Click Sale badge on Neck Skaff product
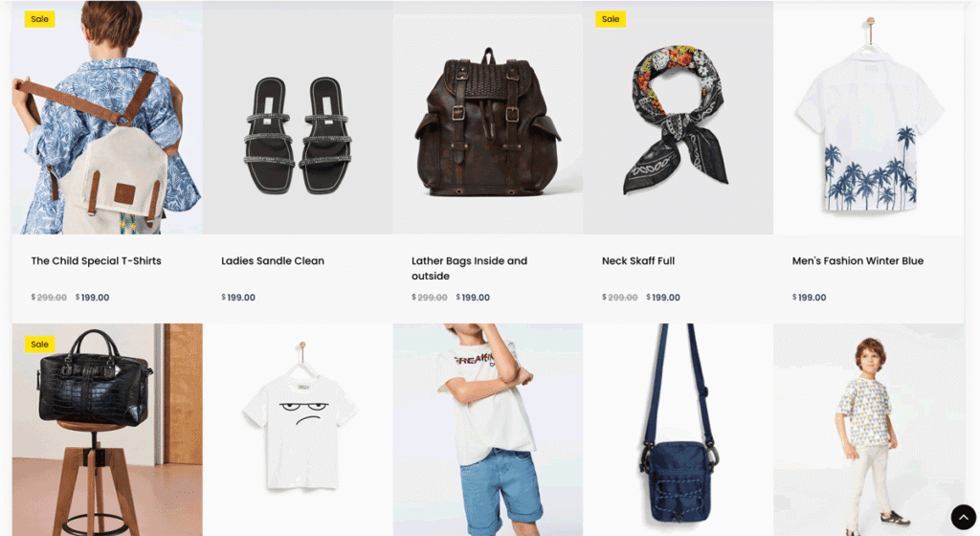The height and width of the screenshot is (536, 980). [x=611, y=19]
